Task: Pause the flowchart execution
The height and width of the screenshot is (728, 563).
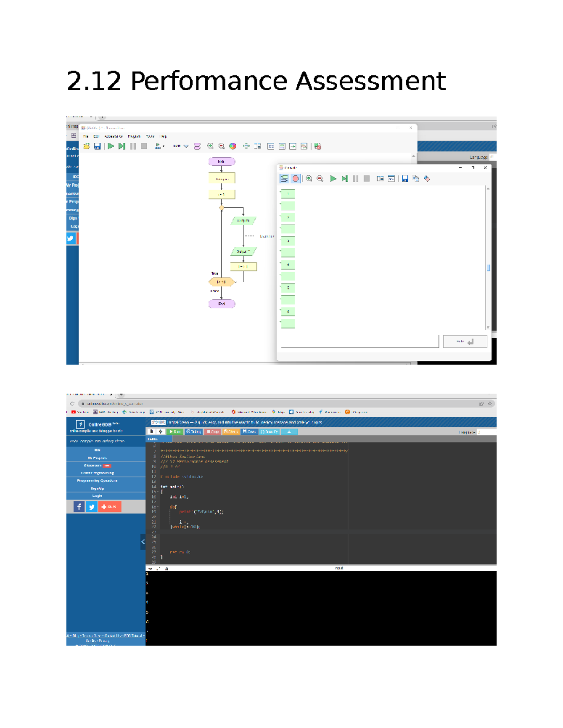Action: (132, 146)
